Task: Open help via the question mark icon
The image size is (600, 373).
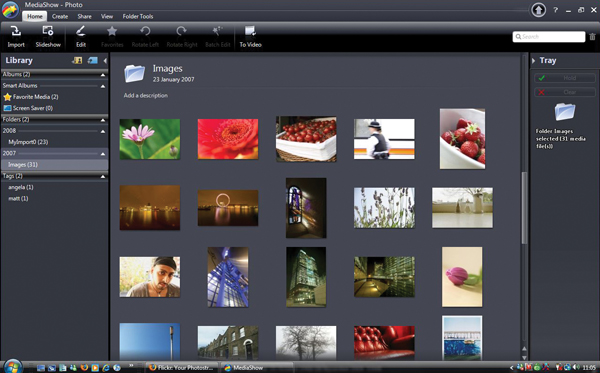Action: [x=555, y=10]
